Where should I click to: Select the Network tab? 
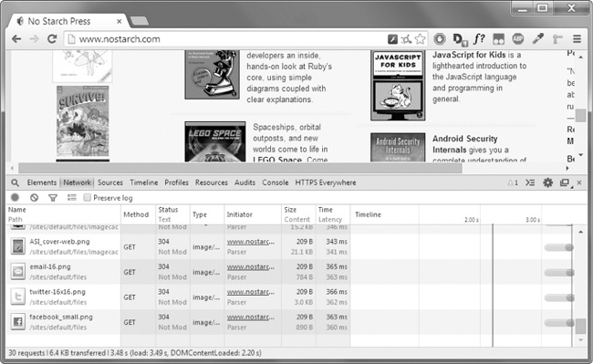tap(78, 182)
